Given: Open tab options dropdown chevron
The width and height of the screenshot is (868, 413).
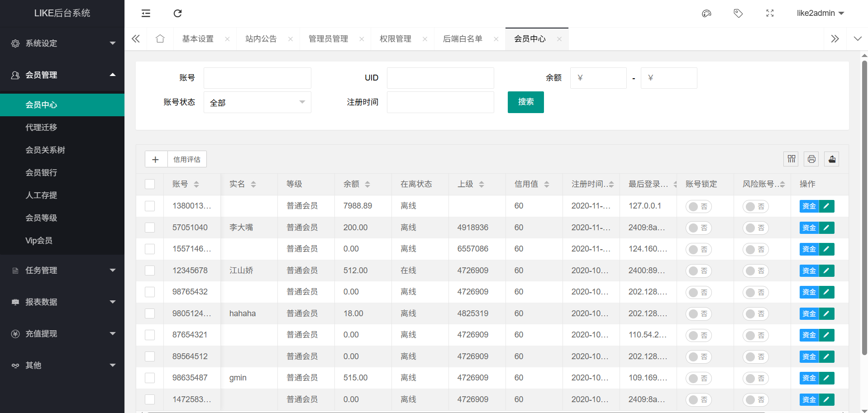Looking at the screenshot, I should 857,39.
